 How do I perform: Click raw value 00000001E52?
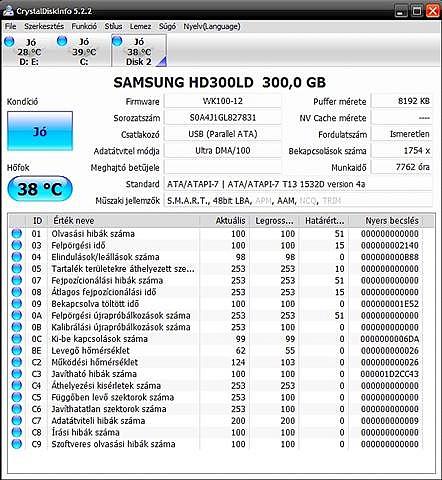tap(389, 304)
